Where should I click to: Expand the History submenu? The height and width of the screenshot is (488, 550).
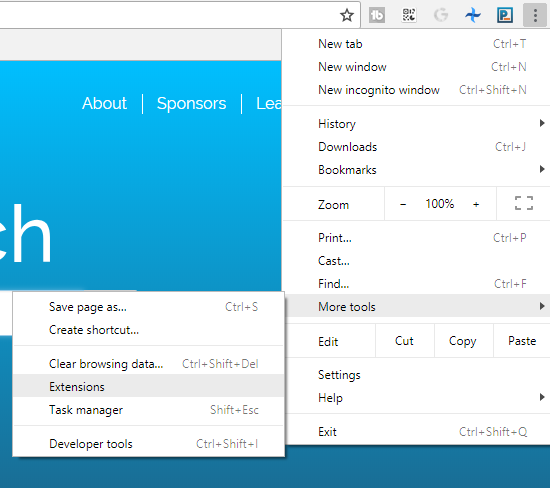pyautogui.click(x=416, y=123)
